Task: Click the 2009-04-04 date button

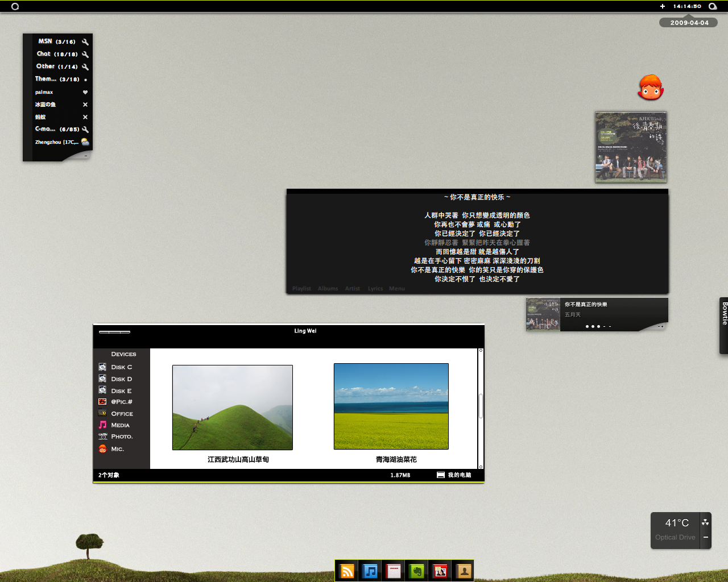Action: (689, 23)
